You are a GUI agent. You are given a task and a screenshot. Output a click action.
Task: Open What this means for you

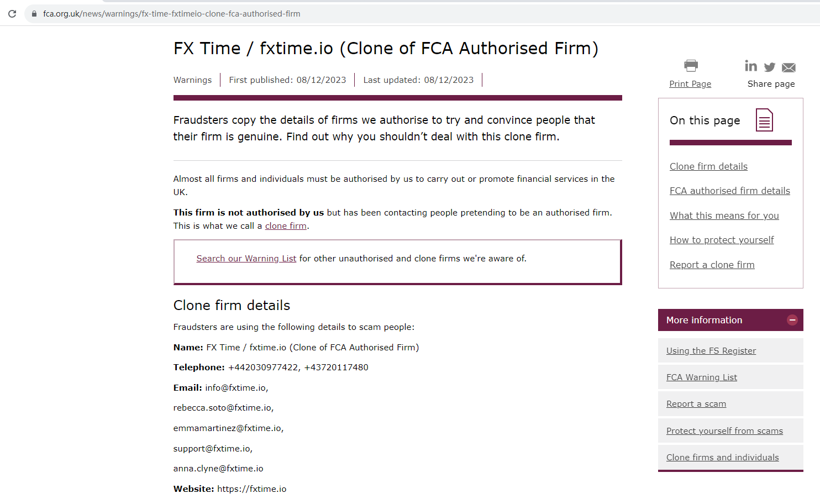[724, 216]
